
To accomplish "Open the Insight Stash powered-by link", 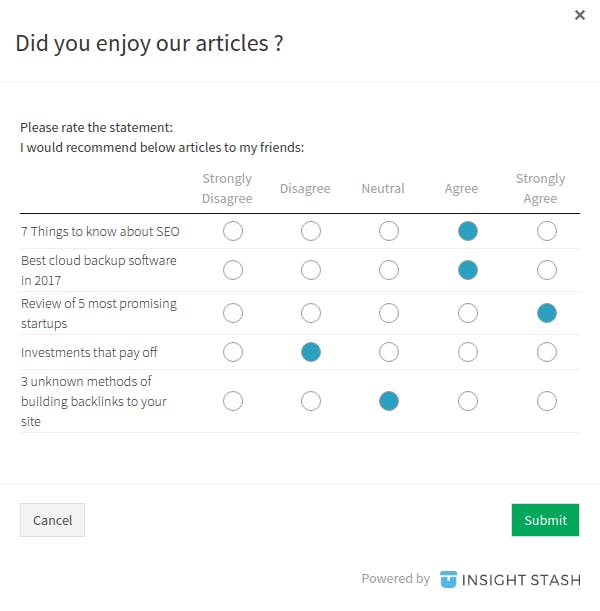I will (x=520, y=579).
